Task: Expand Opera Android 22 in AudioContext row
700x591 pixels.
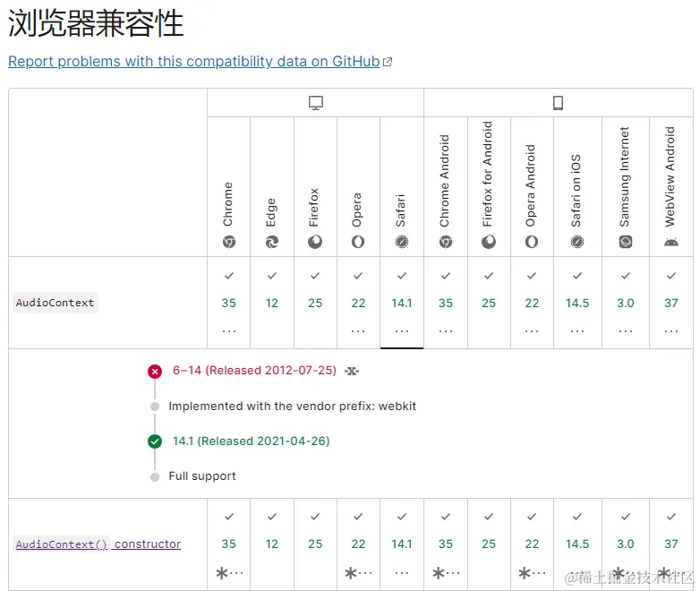Action: pos(532,303)
